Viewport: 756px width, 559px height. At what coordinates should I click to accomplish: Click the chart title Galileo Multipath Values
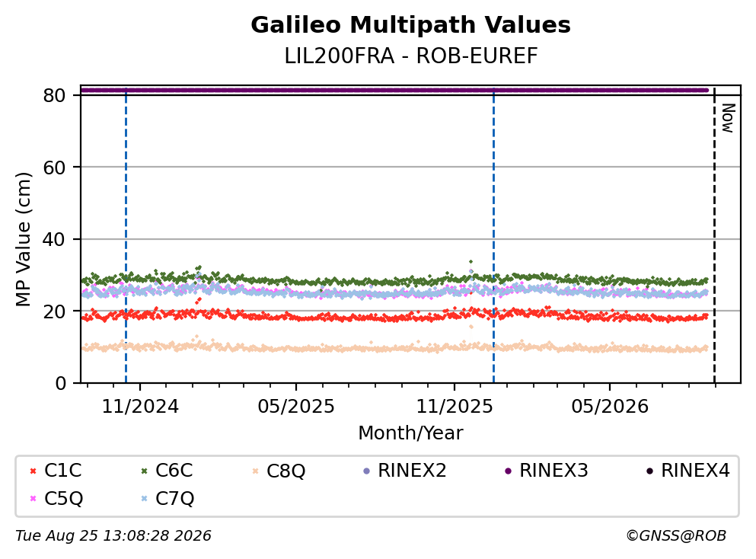tap(411, 25)
